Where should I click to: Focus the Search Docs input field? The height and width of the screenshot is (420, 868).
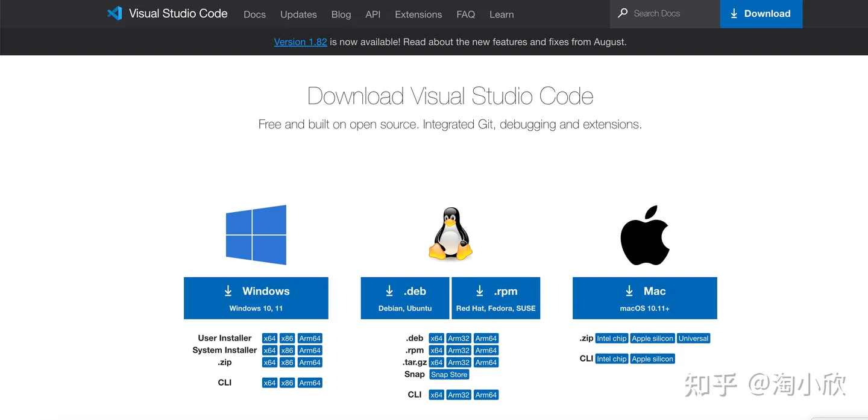pos(670,13)
